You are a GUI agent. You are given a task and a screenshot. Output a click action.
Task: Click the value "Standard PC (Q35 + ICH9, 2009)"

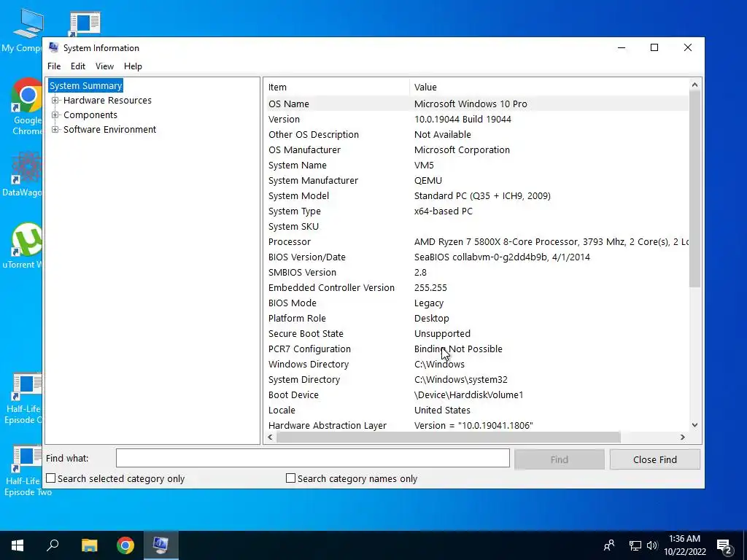pos(482,195)
